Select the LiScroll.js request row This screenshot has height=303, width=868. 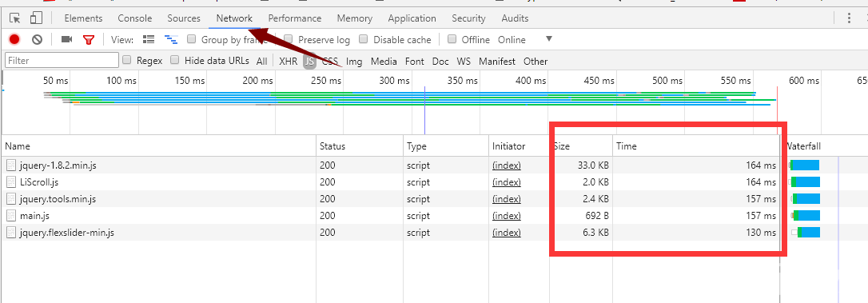pos(434,181)
